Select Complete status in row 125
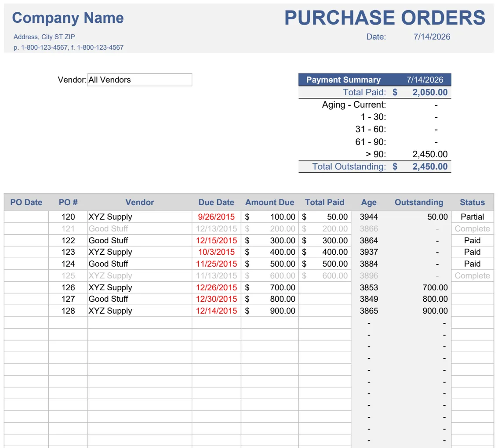This screenshot has width=498, height=448. pos(472,276)
